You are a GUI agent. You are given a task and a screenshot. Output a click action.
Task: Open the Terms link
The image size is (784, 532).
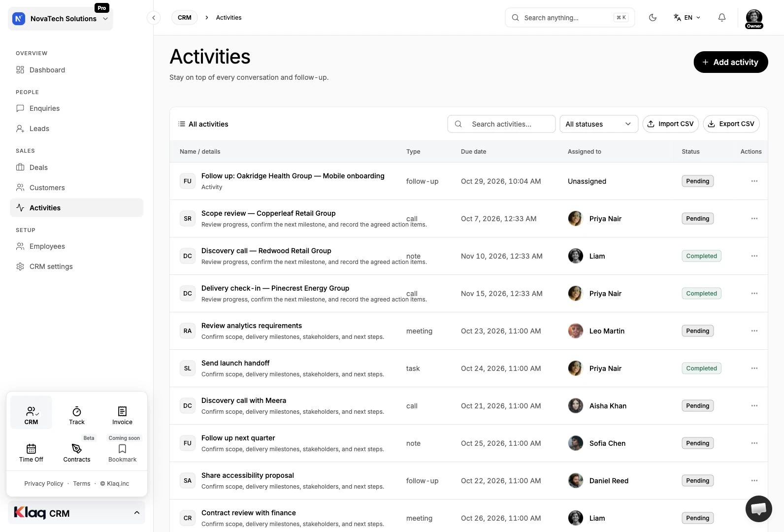pyautogui.click(x=82, y=484)
